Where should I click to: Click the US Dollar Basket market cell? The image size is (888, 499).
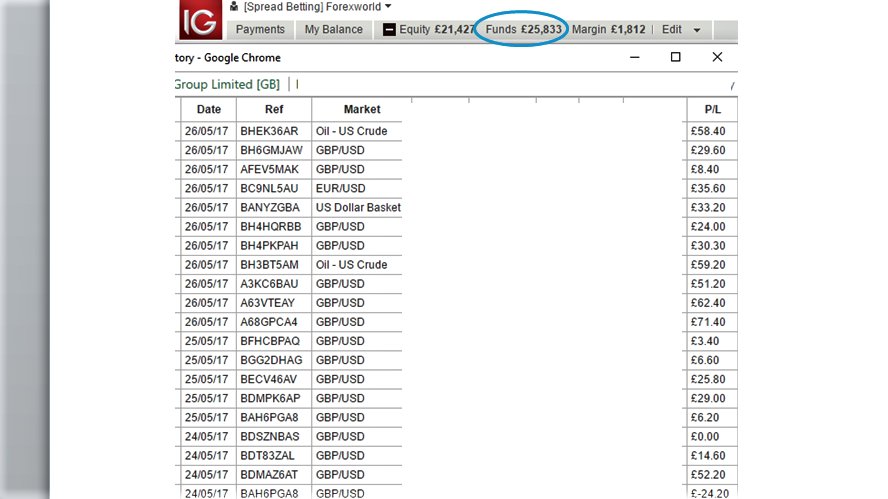(x=358, y=208)
